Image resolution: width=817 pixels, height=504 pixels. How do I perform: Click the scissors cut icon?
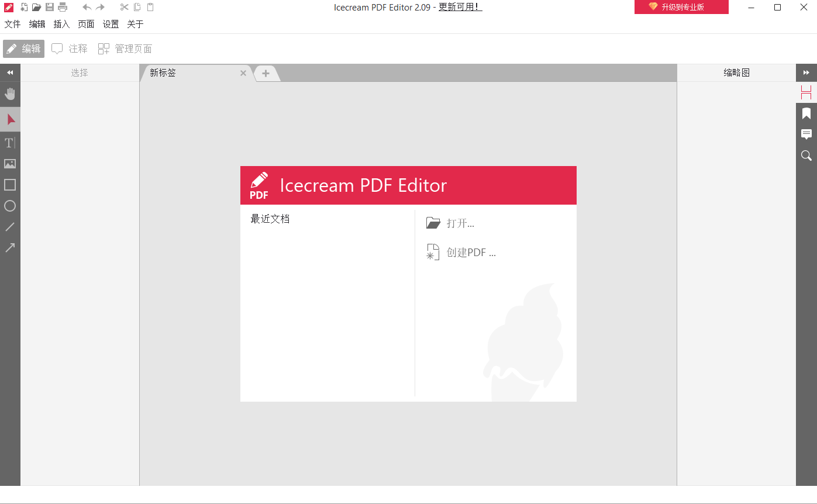click(124, 7)
